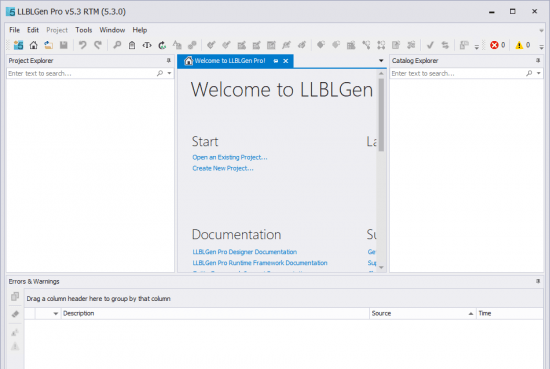Open the Edit menu
The height and width of the screenshot is (369, 550).
pyautogui.click(x=33, y=30)
